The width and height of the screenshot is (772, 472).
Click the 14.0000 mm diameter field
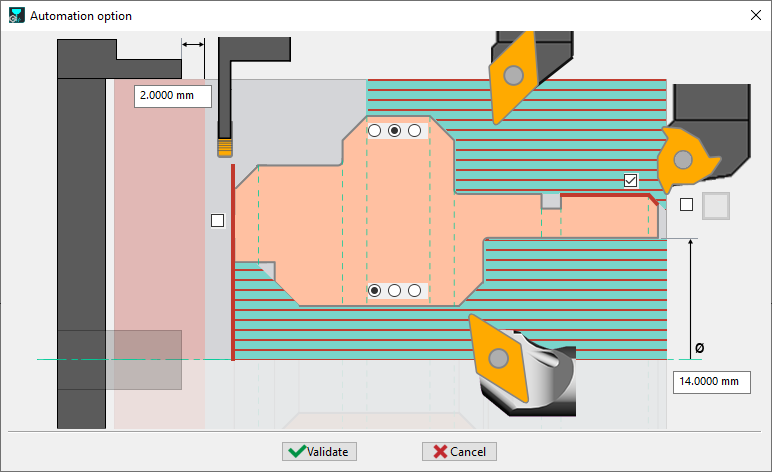(x=712, y=381)
